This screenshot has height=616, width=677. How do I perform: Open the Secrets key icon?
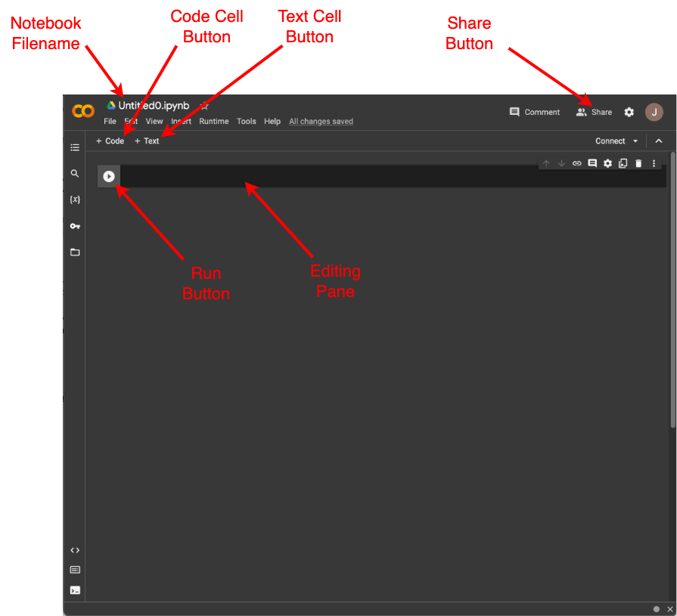tap(75, 226)
